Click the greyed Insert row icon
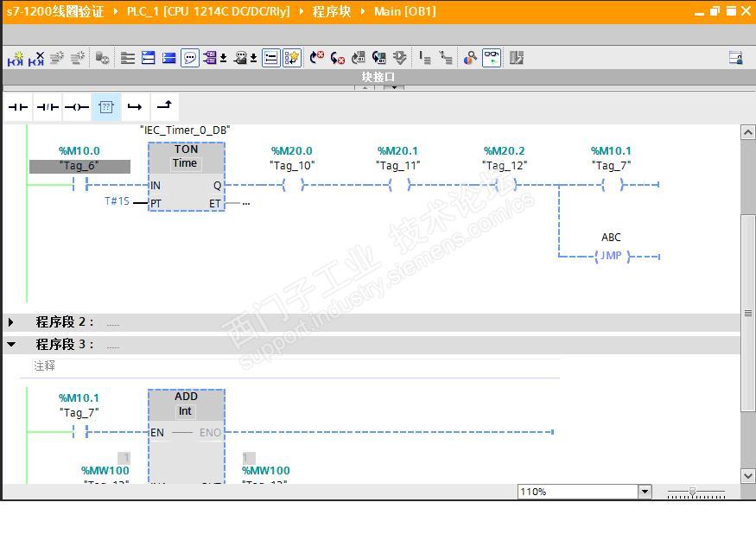 click(x=57, y=59)
